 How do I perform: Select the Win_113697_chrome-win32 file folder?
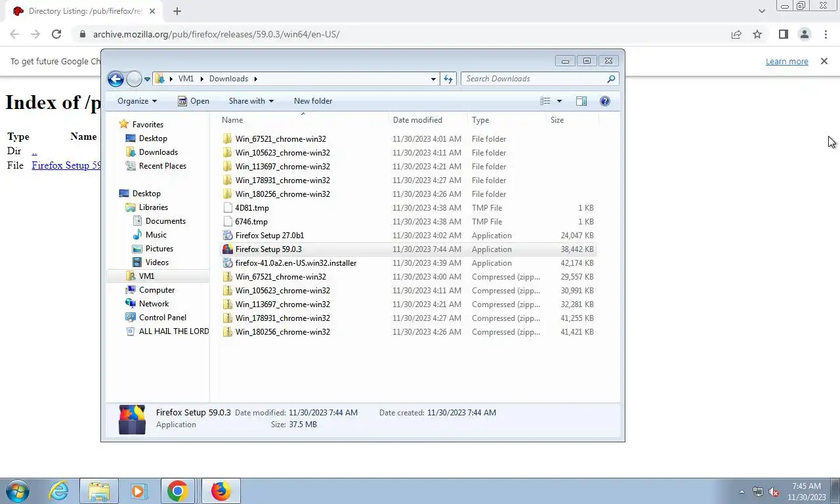pos(408,167)
